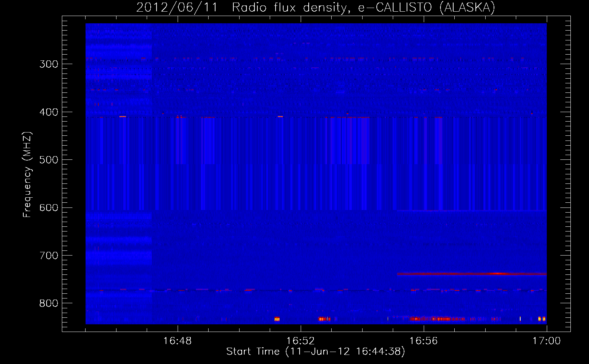Click the 400 frequency tick label
The image size is (589, 364).
pos(49,112)
